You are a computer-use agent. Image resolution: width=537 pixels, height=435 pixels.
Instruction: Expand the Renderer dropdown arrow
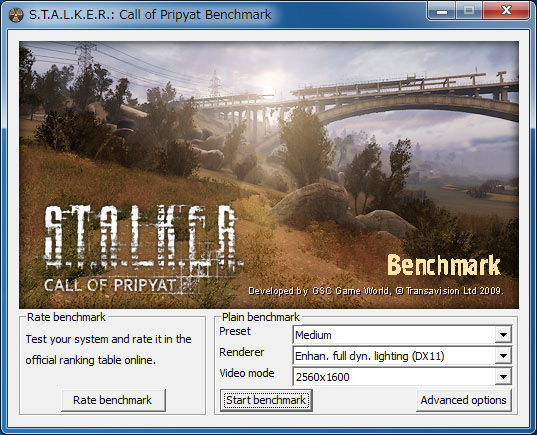pos(503,356)
